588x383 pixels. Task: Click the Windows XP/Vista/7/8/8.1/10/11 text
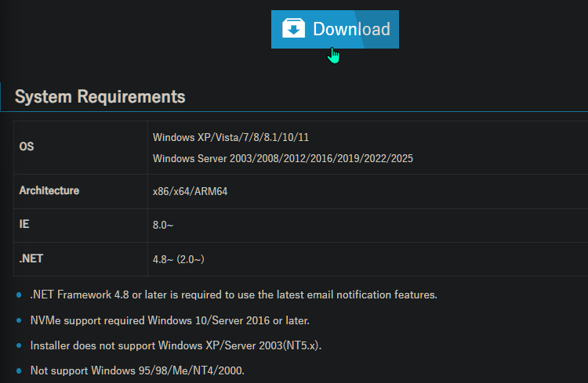230,137
